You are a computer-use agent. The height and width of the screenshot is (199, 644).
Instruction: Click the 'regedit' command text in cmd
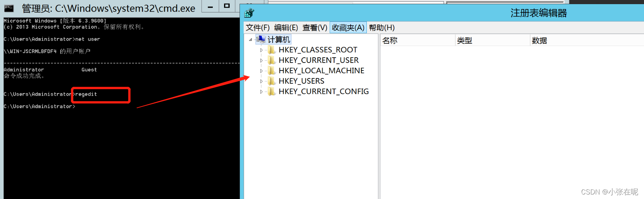[86, 94]
